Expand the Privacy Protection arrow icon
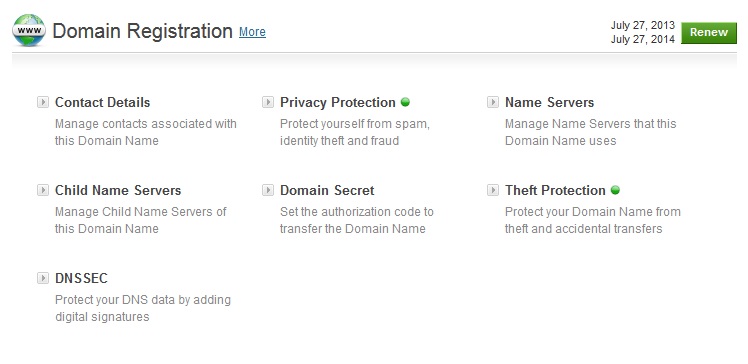Screen dimensions: 748x364 coord(268,102)
